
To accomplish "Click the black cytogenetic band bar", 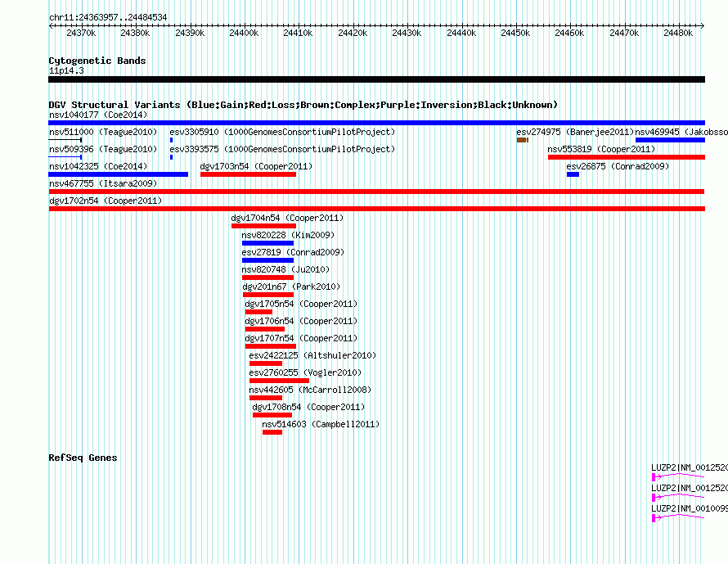I will (376, 79).
